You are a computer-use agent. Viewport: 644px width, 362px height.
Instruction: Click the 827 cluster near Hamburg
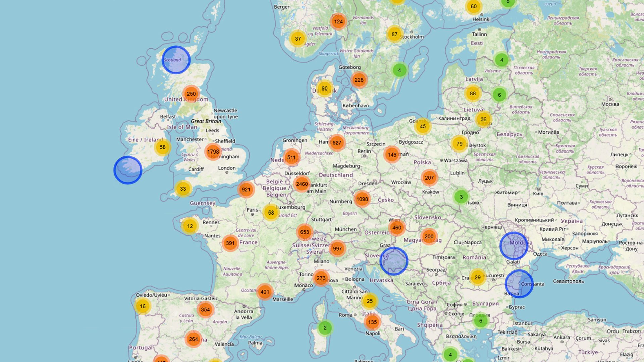[x=337, y=143]
